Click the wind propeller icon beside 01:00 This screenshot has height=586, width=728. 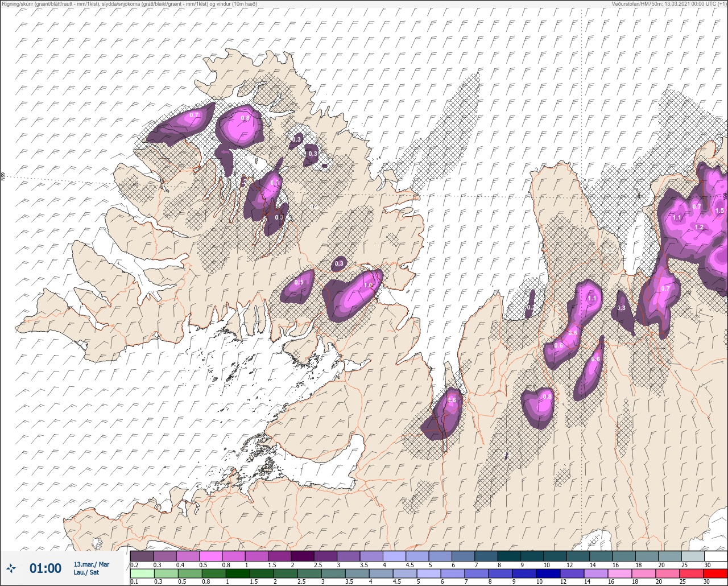pyautogui.click(x=11, y=568)
